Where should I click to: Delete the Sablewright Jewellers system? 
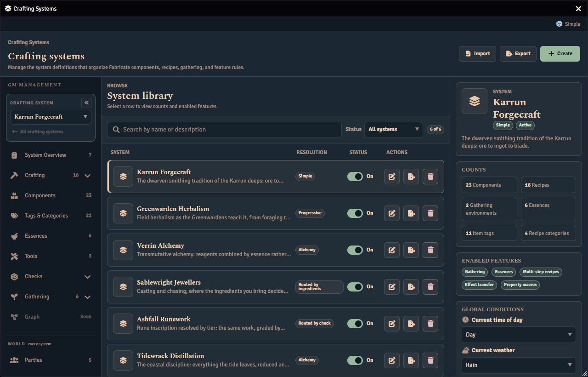click(430, 287)
